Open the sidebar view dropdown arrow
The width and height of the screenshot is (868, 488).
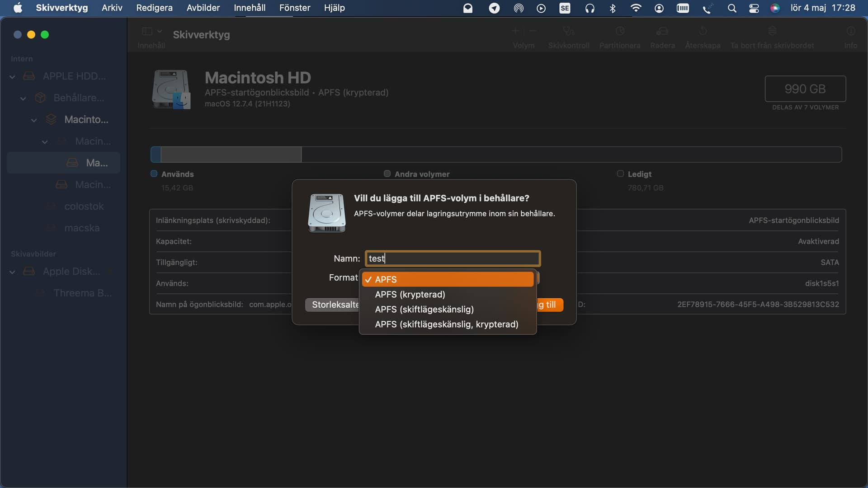coord(160,31)
